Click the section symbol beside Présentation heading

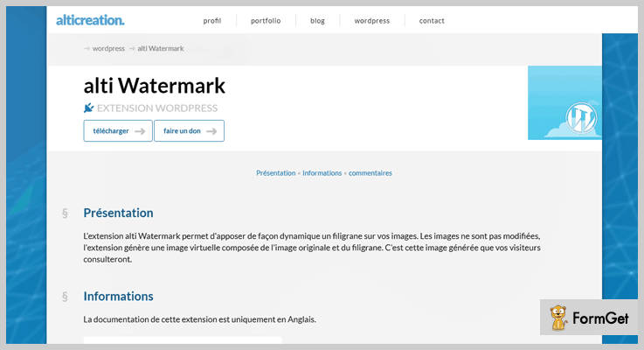tap(65, 213)
